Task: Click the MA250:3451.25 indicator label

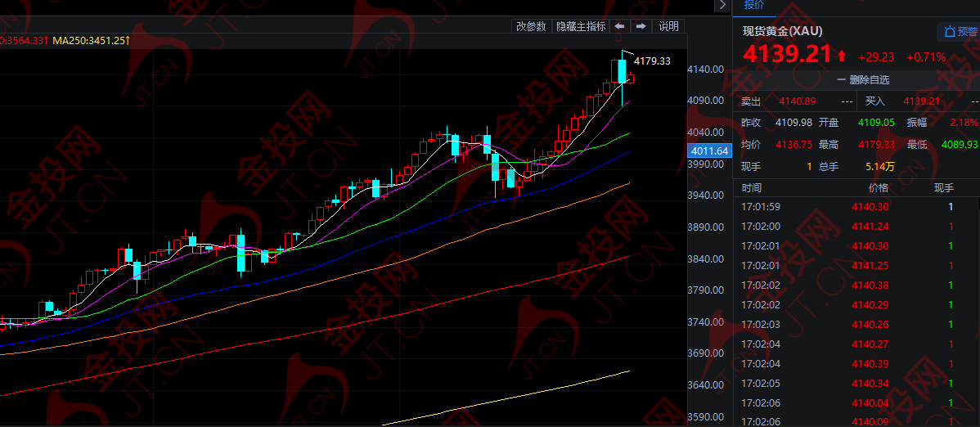Action: click(92, 40)
